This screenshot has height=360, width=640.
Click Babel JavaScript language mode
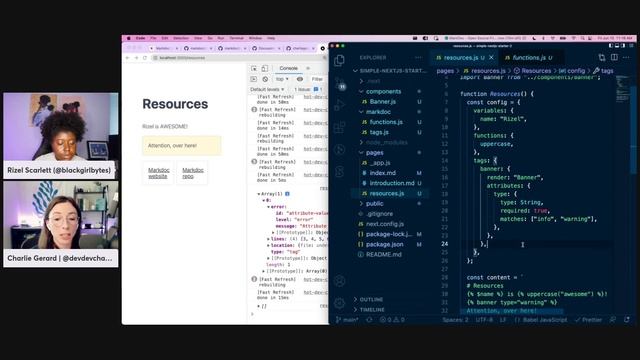click(x=541, y=320)
